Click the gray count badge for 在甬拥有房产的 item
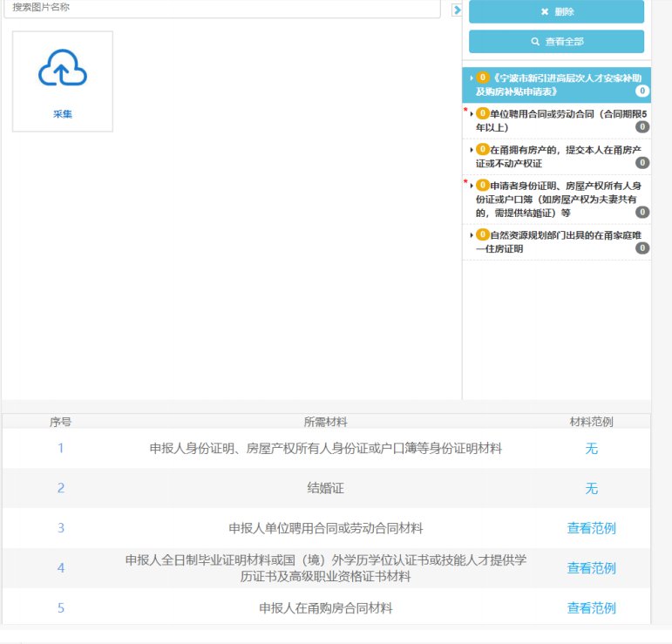 (x=642, y=163)
